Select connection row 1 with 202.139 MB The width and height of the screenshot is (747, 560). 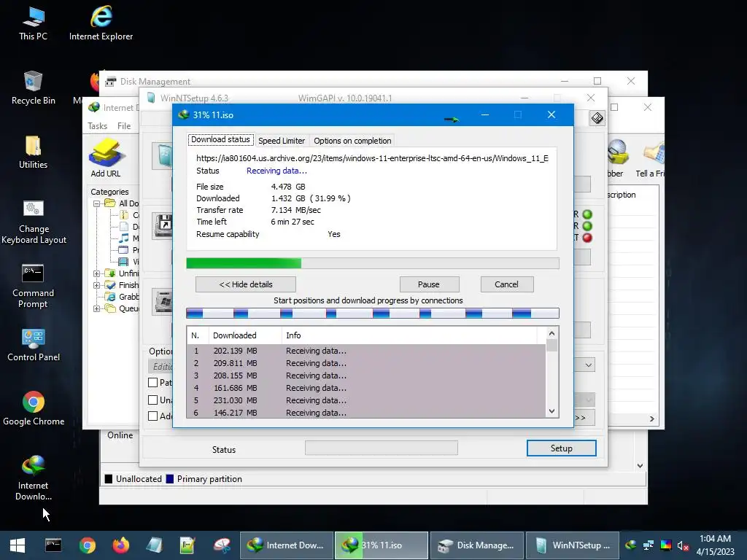coord(366,351)
